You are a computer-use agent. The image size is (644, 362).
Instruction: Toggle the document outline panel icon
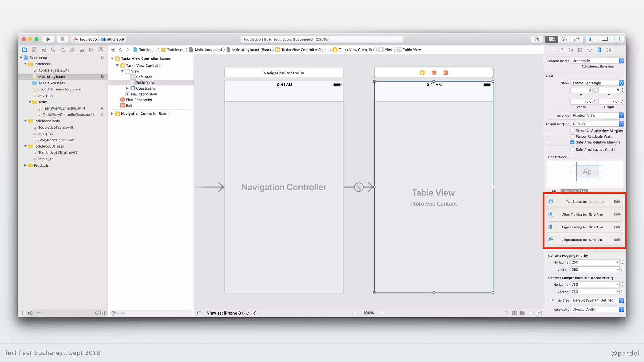point(199,313)
